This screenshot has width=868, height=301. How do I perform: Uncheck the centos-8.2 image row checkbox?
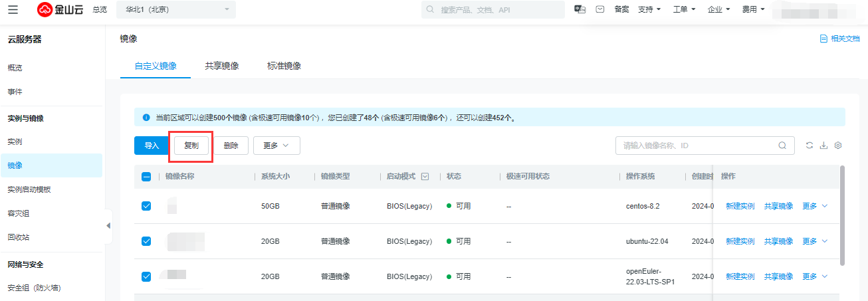click(x=146, y=206)
